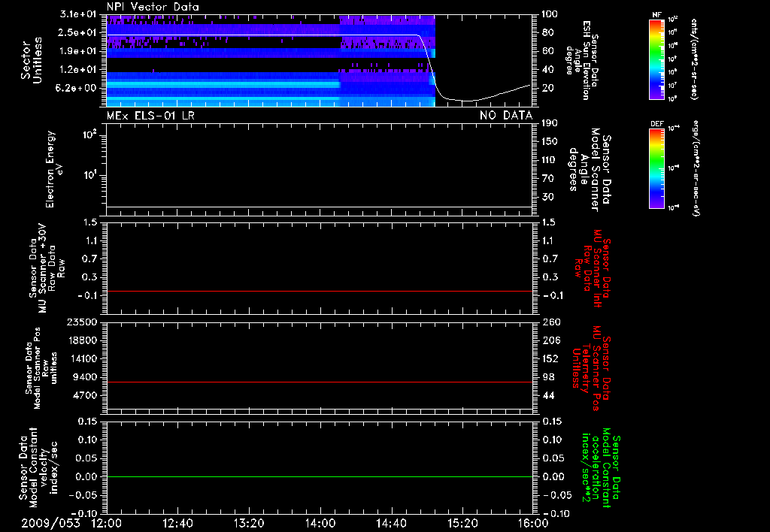The image size is (770, 532).
Task: Click the green "Model Constant acceleration" title
Action: point(601,467)
